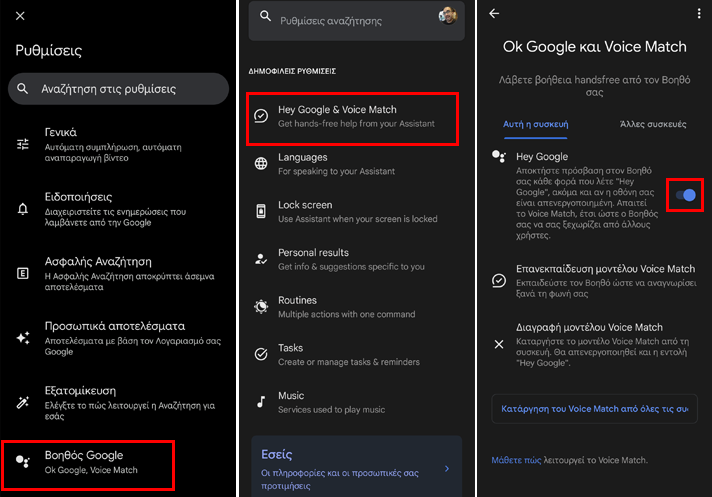Click the Music note icon
Image resolution: width=712 pixels, height=497 pixels.
coord(261,402)
